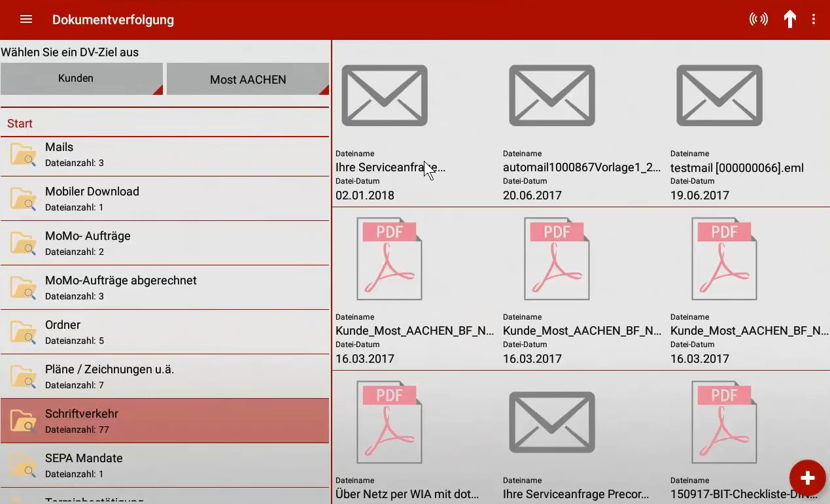Open the Mobiler Download folder
The height and width of the screenshot is (504, 830).
tap(165, 199)
